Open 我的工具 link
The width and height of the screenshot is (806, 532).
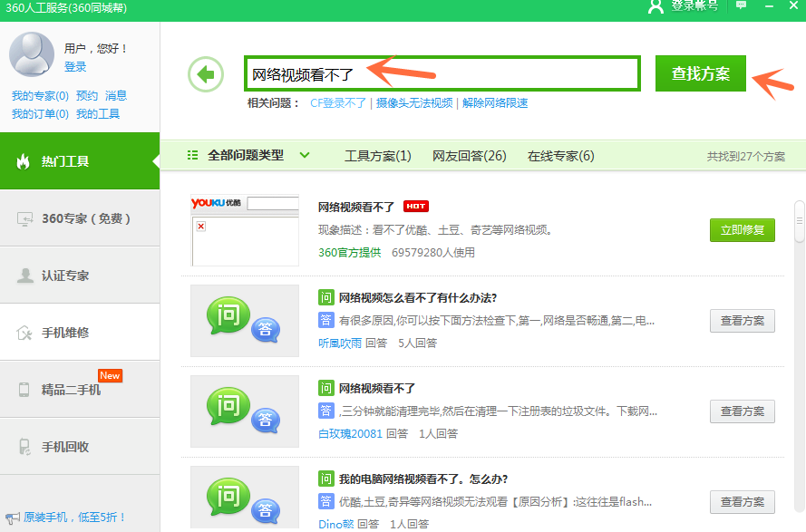pos(98,113)
